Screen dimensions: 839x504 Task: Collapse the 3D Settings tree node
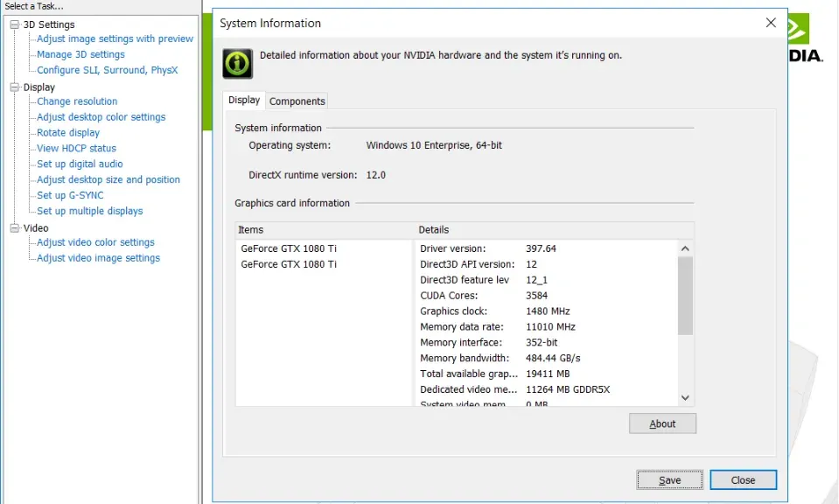click(x=15, y=24)
